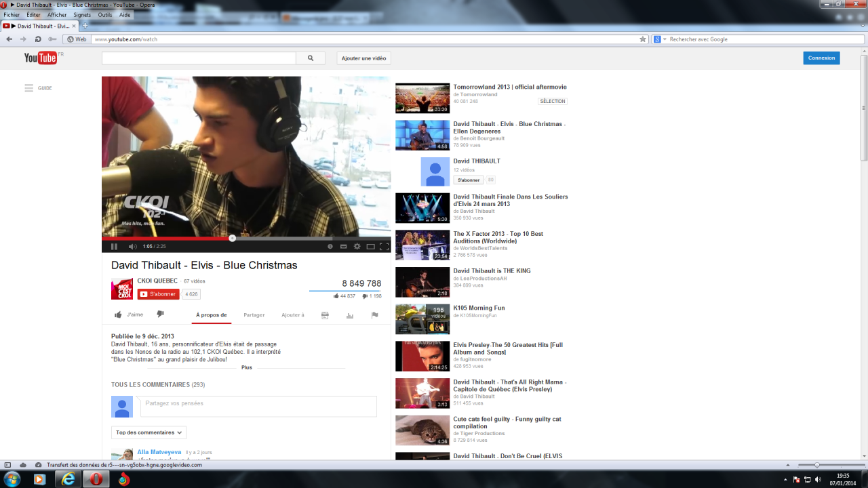Click the taskbar volume speaker icon
Viewport: 868px width, 488px height.
coord(819,480)
